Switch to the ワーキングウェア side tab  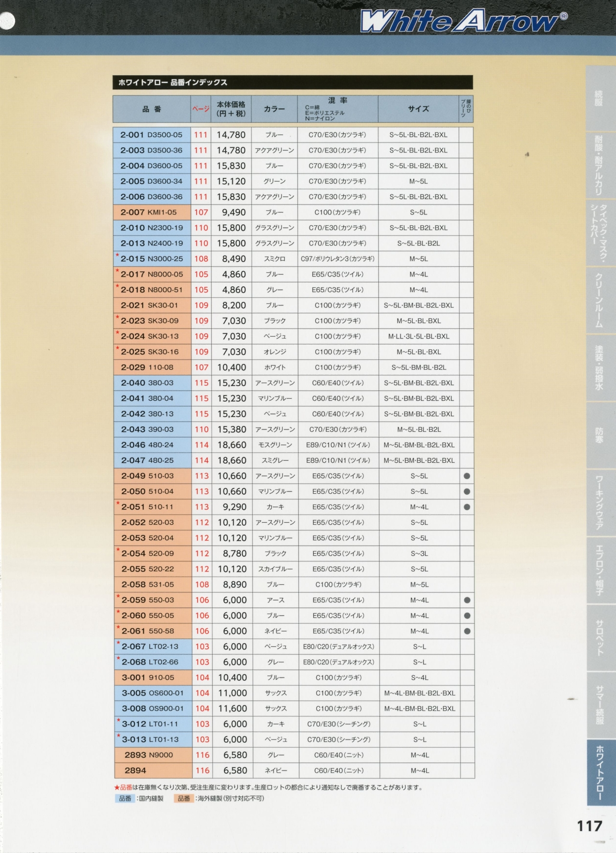click(x=600, y=502)
